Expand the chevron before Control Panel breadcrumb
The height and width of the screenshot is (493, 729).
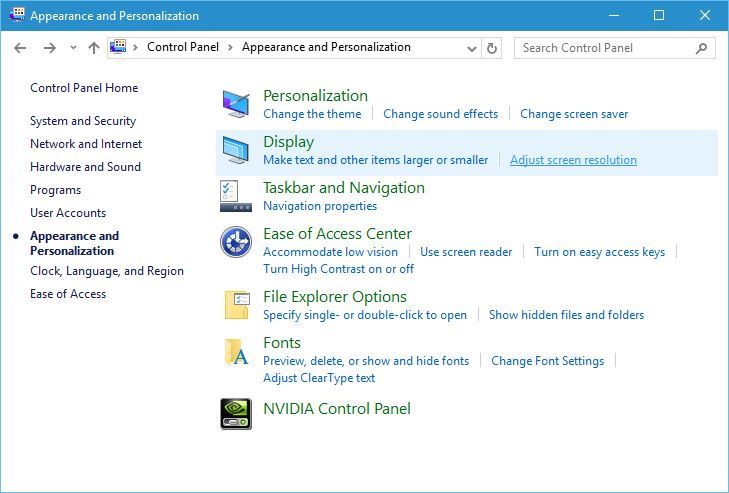click(135, 47)
